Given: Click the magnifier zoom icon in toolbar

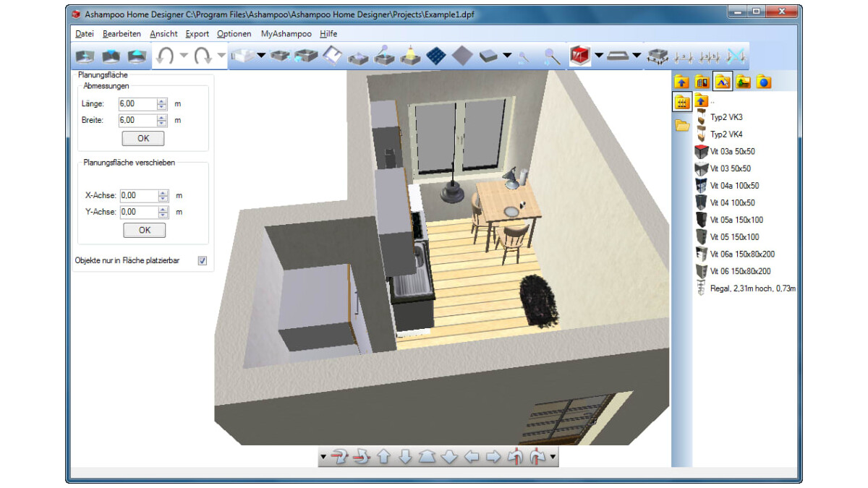Looking at the screenshot, I should click(552, 56).
